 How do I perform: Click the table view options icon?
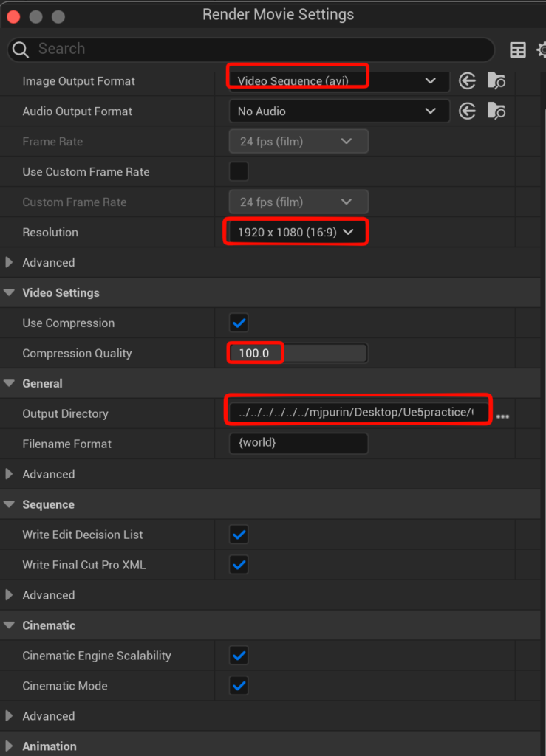[518, 49]
